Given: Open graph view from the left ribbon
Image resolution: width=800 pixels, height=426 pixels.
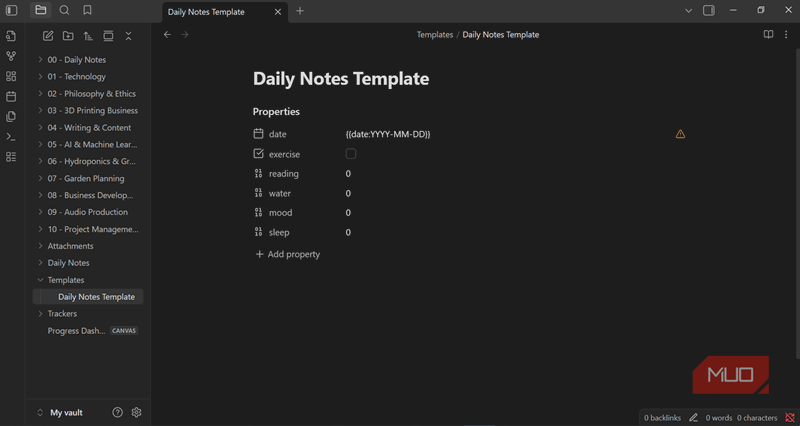Looking at the screenshot, I should 11,56.
